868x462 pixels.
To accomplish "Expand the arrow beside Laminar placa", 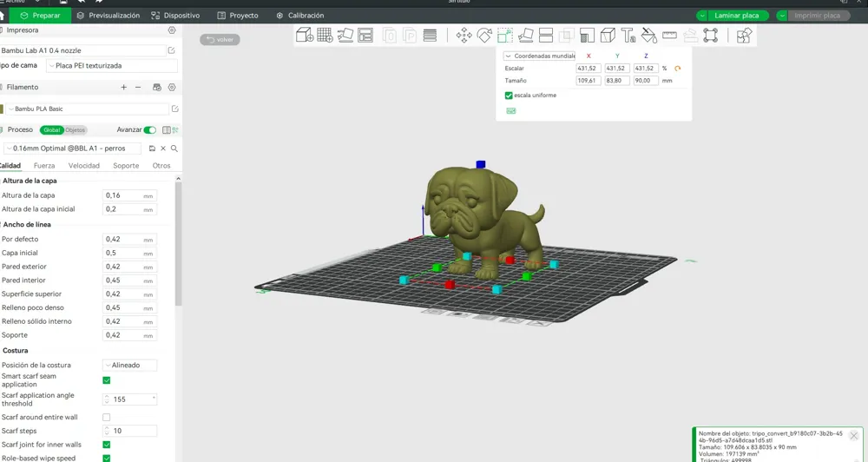I will [x=702, y=16].
